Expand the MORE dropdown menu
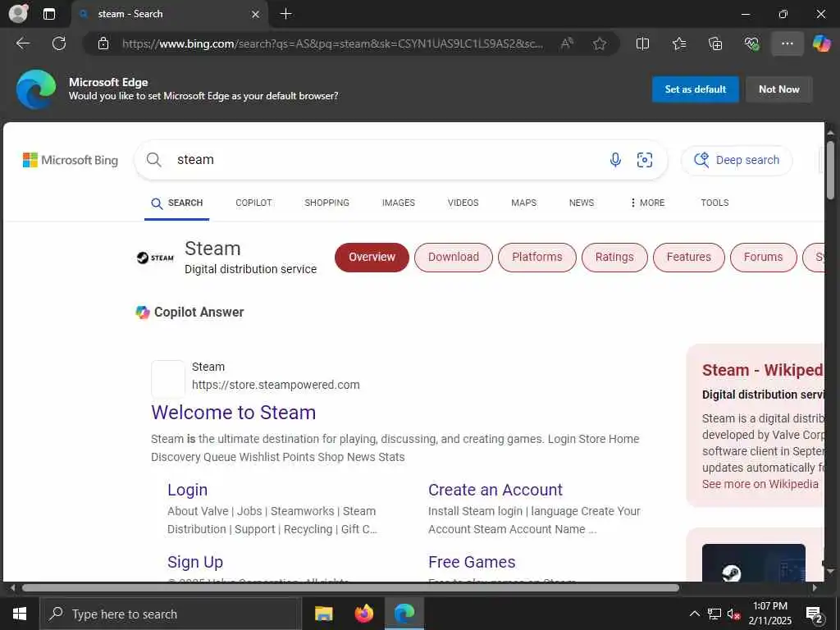The height and width of the screenshot is (630, 840). pyautogui.click(x=648, y=203)
